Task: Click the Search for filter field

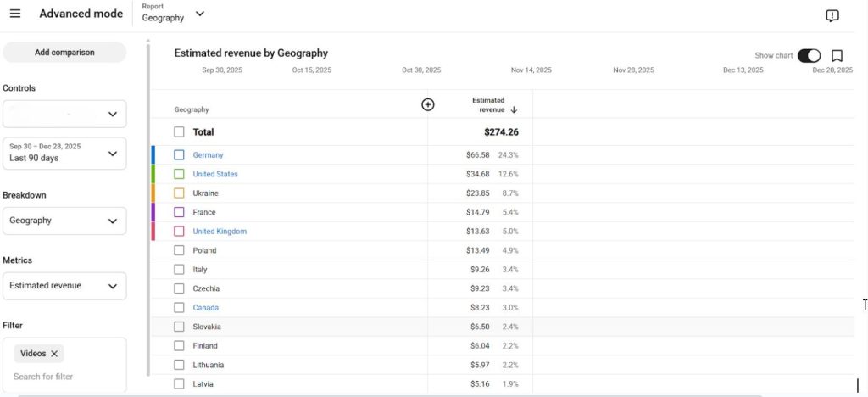Action: tap(64, 377)
